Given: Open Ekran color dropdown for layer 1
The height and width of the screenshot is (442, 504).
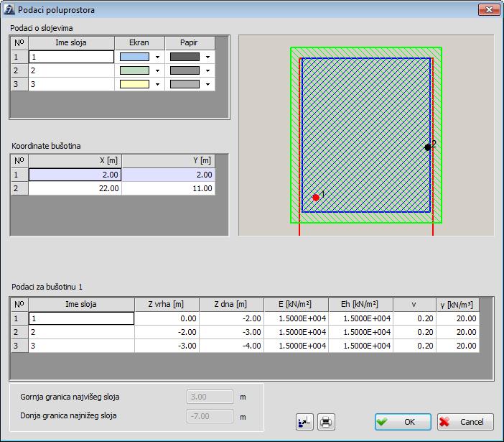Looking at the screenshot, I should pos(157,57).
